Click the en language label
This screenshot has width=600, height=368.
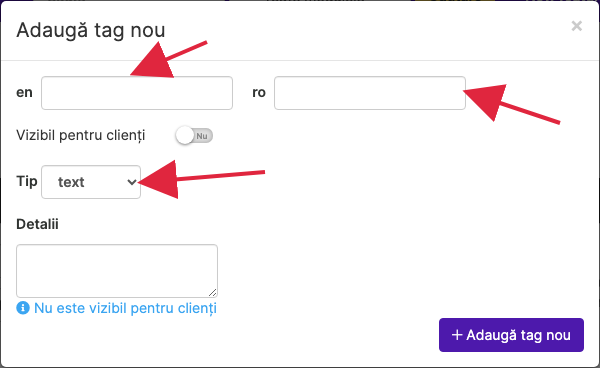coord(24,93)
